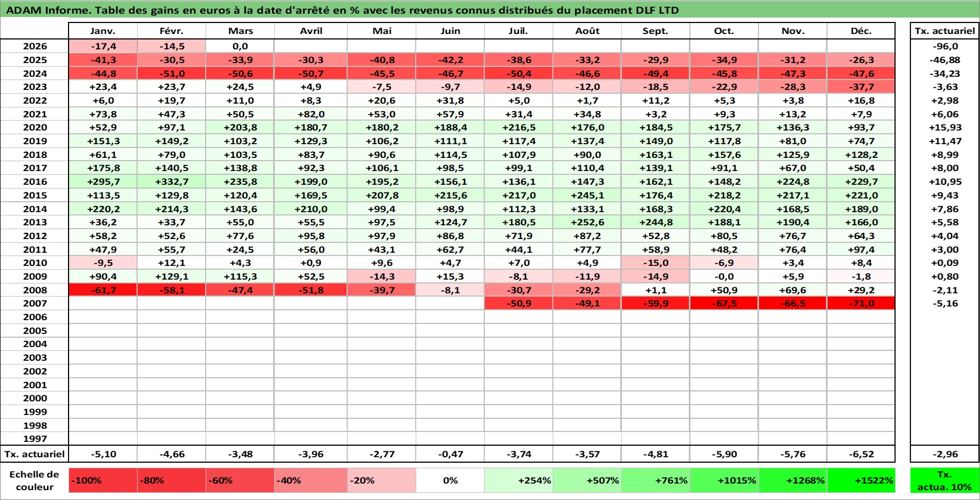Click the 2007 row label

pos(35,303)
